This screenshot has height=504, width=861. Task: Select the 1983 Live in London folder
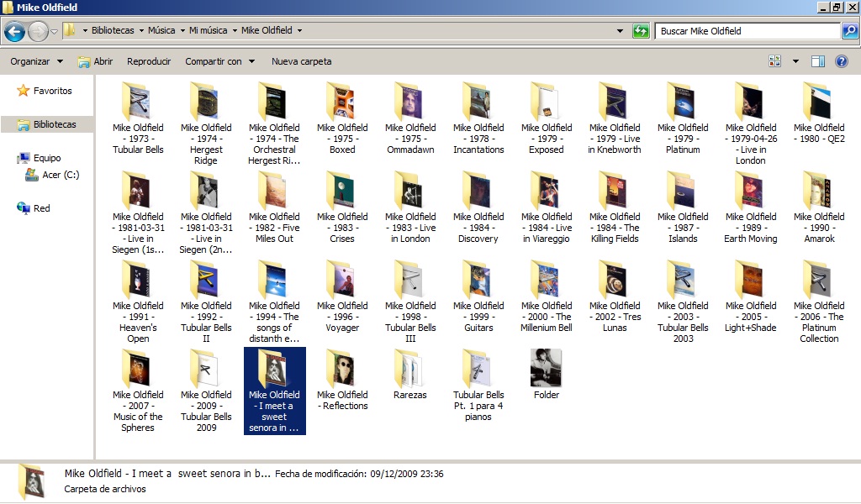coord(410,207)
